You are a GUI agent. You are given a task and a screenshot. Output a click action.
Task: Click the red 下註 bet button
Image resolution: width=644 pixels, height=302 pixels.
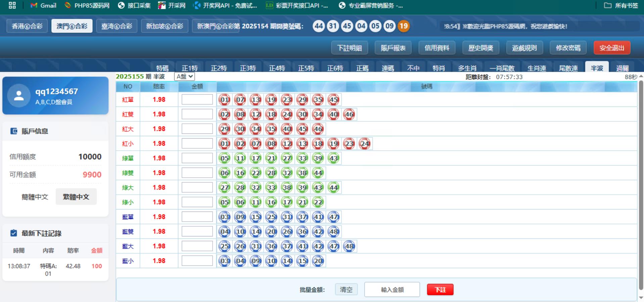[x=440, y=290]
